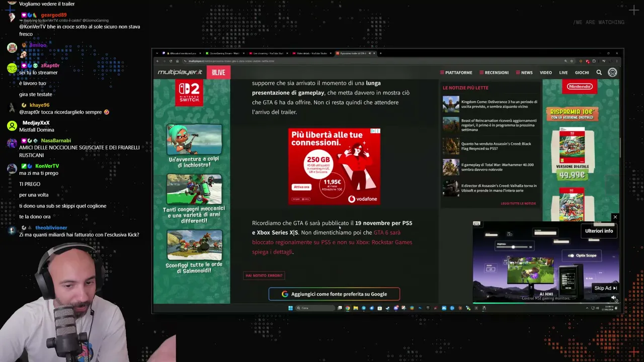
Task: Click the 49,99€ price tag in the ad
Action: tap(572, 175)
